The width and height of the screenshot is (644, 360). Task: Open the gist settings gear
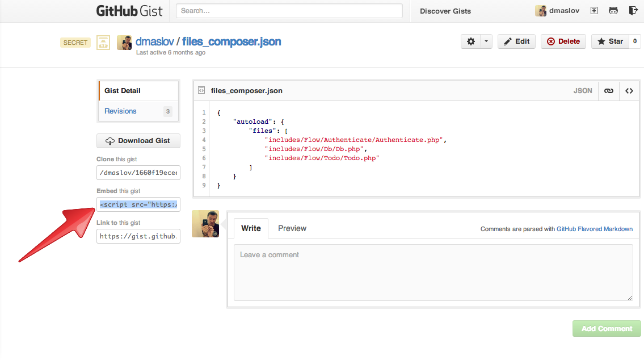tap(470, 41)
